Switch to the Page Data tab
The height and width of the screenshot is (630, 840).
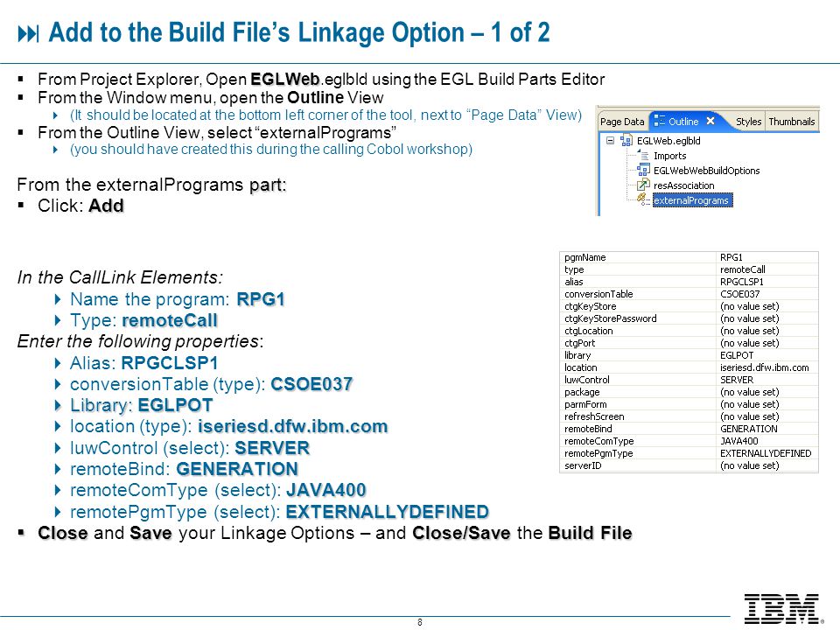(622, 122)
